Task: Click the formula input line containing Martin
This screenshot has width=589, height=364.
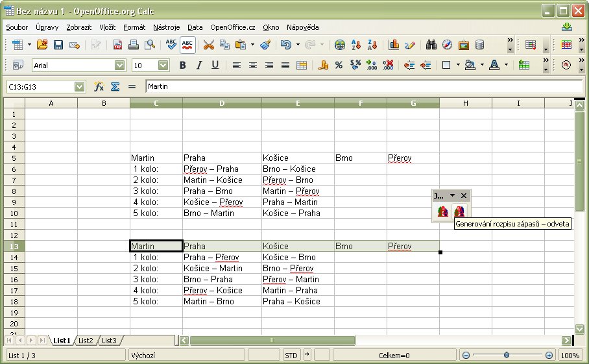Action: [x=364, y=87]
